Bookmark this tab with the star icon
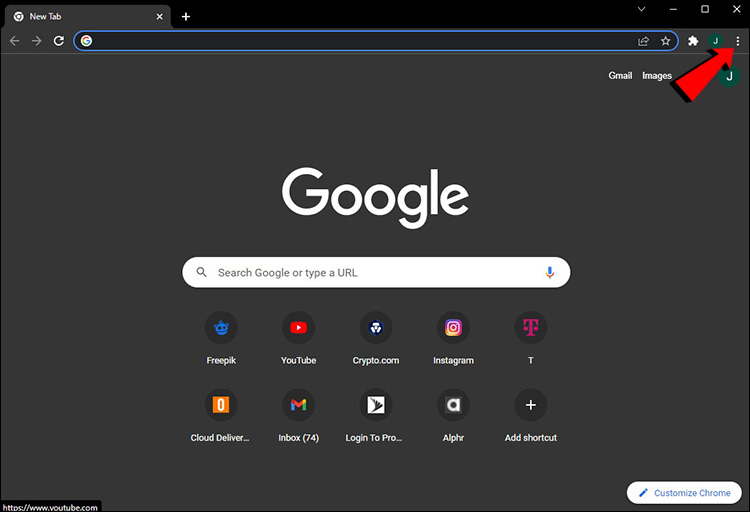750x512 pixels. pos(665,41)
